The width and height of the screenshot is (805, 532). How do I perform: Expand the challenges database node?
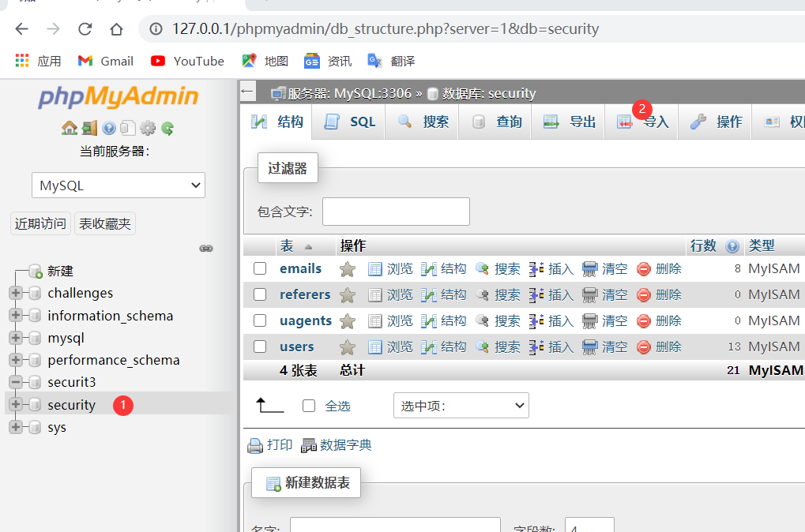coord(15,293)
